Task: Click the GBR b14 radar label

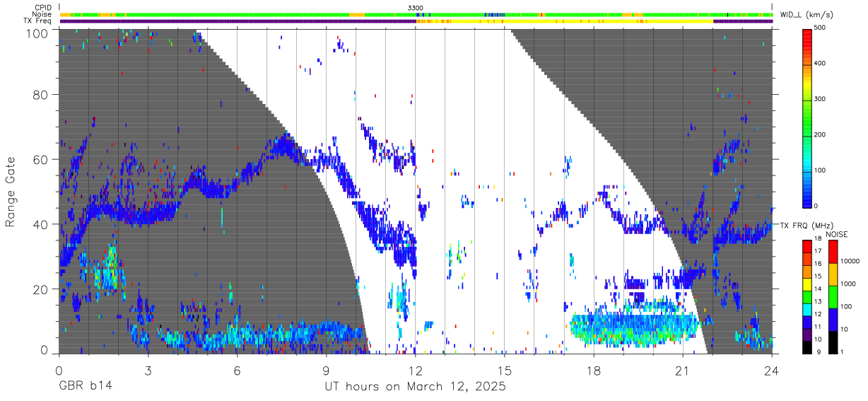Action: pyautogui.click(x=86, y=386)
